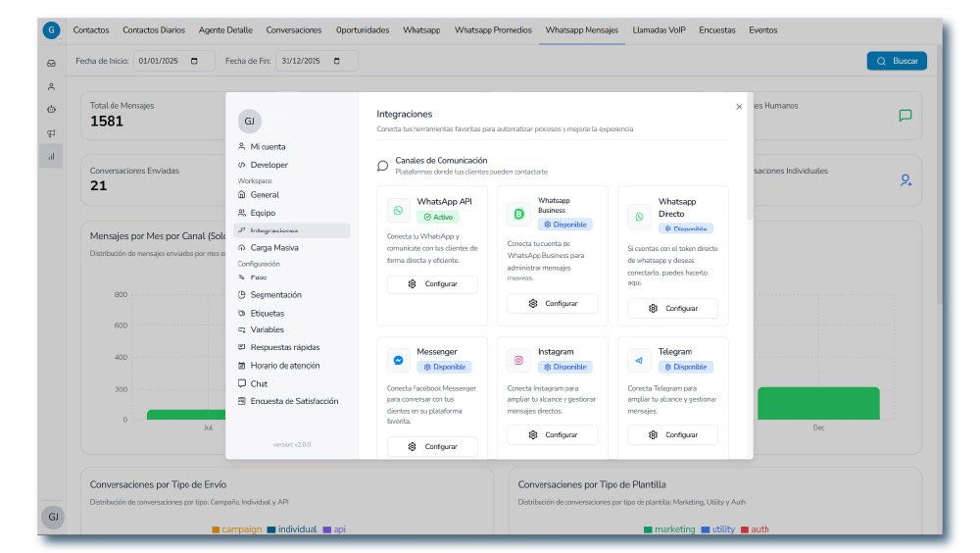Image resolution: width=980 pixels, height=553 pixels.
Task: Switch to Eventos tab
Action: [763, 30]
